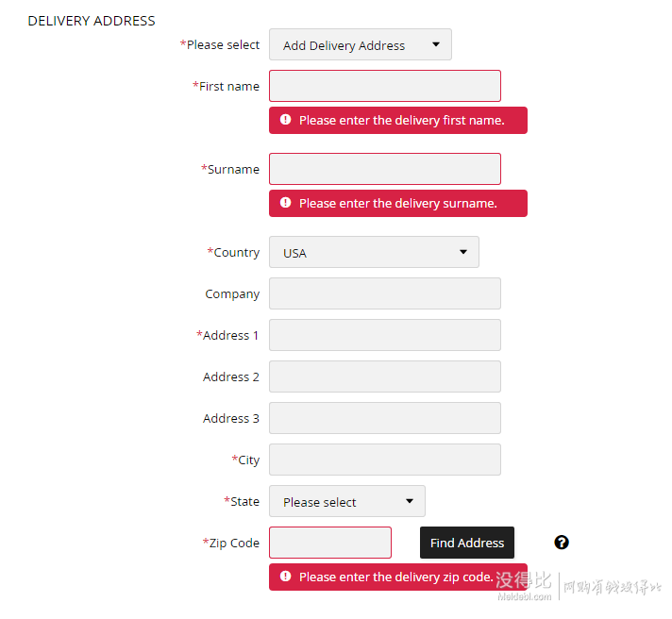Open the Country dropdown showing USA
Image resolution: width=672 pixels, height=619 pixels.
(374, 252)
